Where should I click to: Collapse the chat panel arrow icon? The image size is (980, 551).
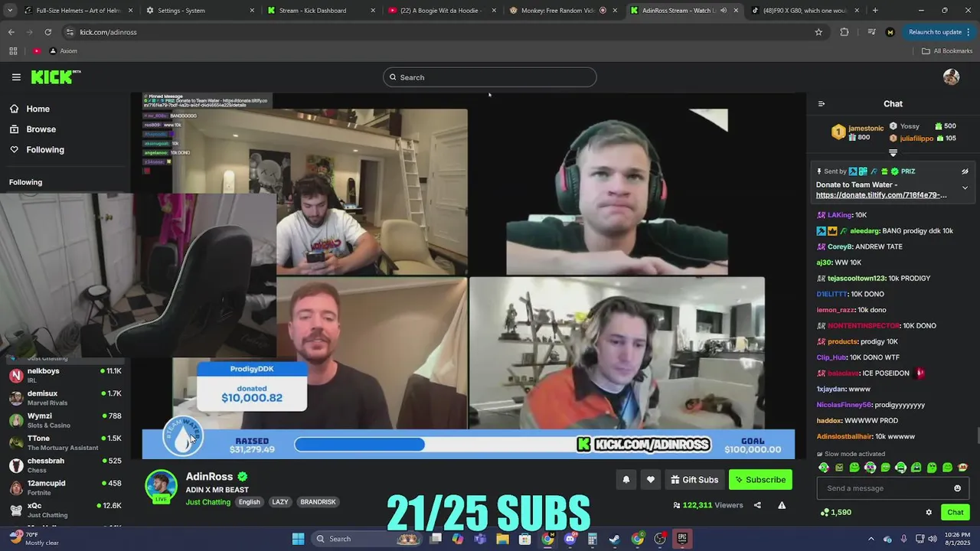pyautogui.click(x=822, y=104)
